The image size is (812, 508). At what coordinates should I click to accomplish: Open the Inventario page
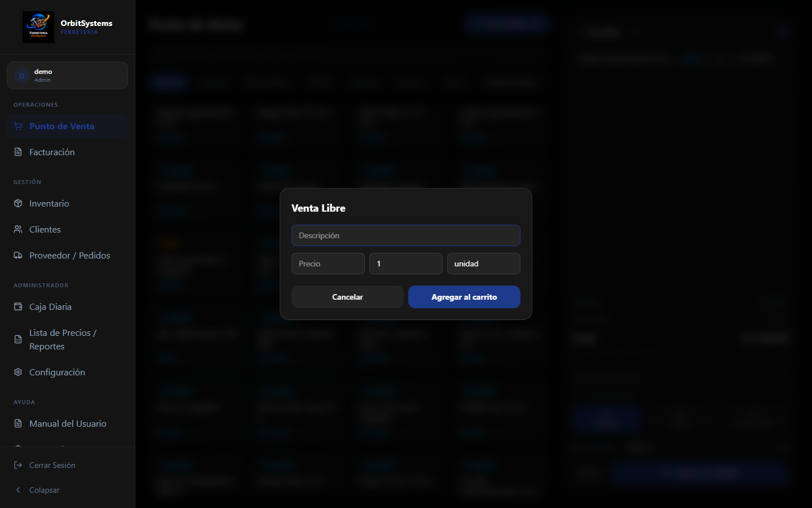pos(67,204)
